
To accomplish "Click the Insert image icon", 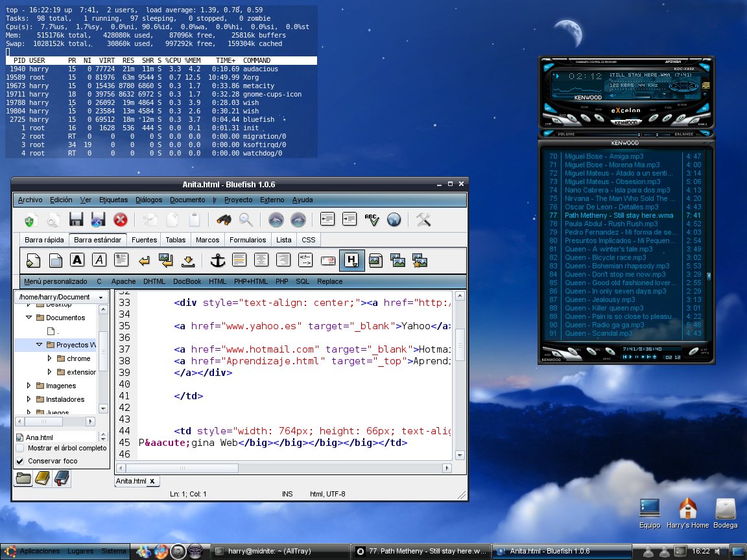I will point(375,261).
